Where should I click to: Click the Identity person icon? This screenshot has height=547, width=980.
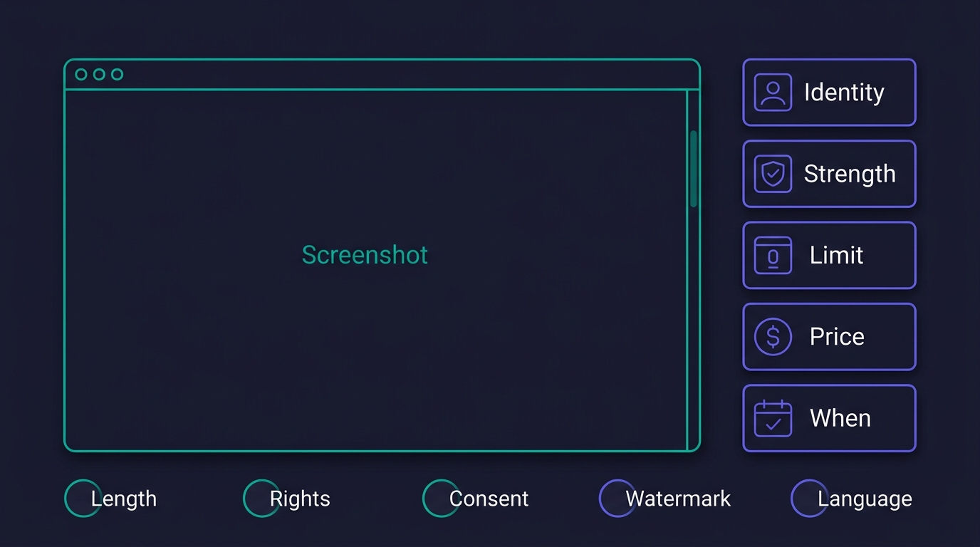[773, 93]
